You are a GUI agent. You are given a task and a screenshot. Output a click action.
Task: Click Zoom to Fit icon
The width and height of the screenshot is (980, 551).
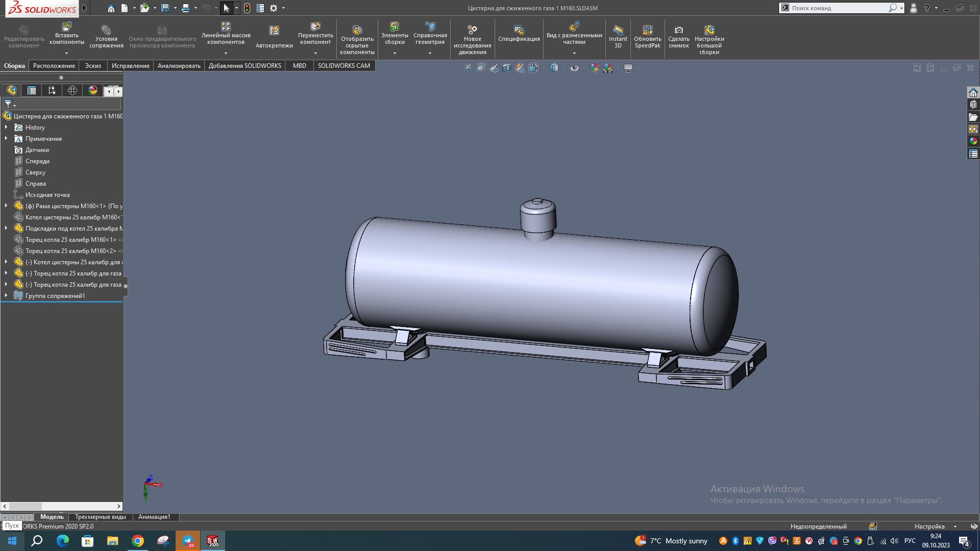467,68
